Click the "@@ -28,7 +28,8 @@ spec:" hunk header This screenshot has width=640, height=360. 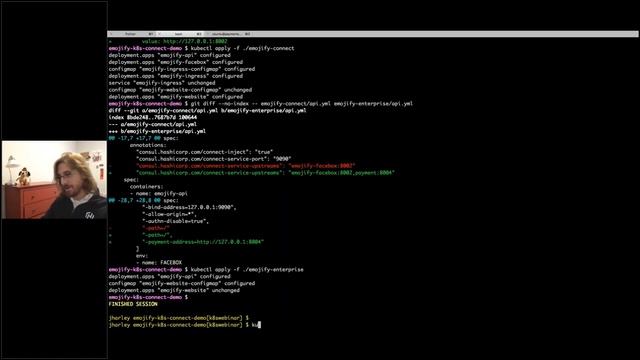(143, 200)
